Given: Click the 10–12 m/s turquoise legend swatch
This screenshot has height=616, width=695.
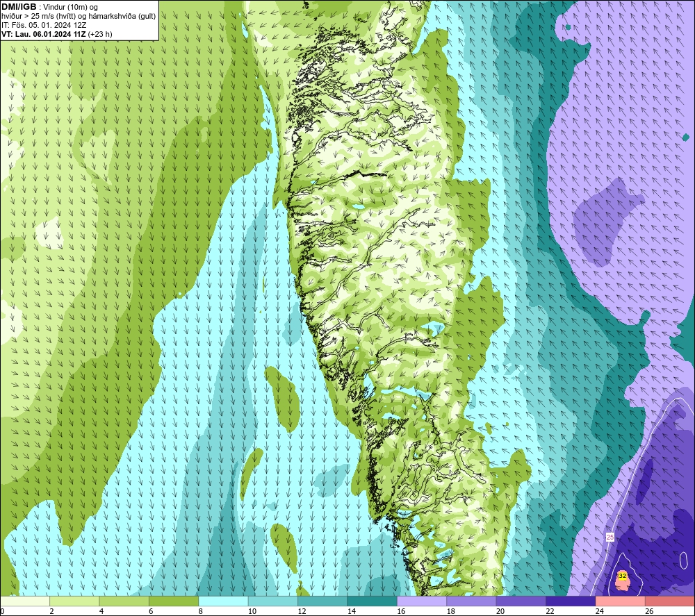Looking at the screenshot, I should click(x=273, y=601).
